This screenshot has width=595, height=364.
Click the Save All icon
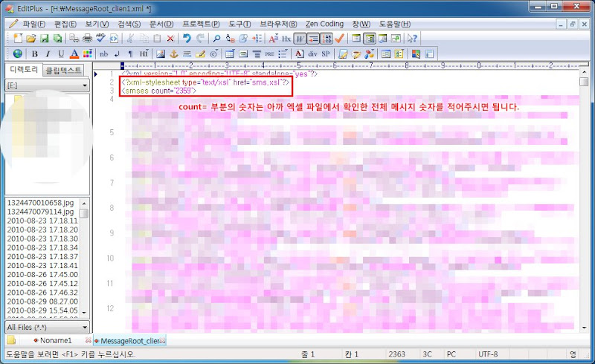click(x=58, y=39)
